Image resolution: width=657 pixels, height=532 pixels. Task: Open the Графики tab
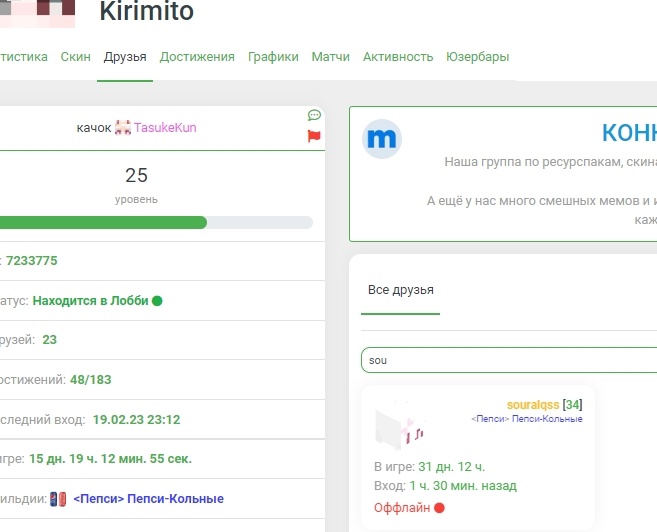pos(273,57)
